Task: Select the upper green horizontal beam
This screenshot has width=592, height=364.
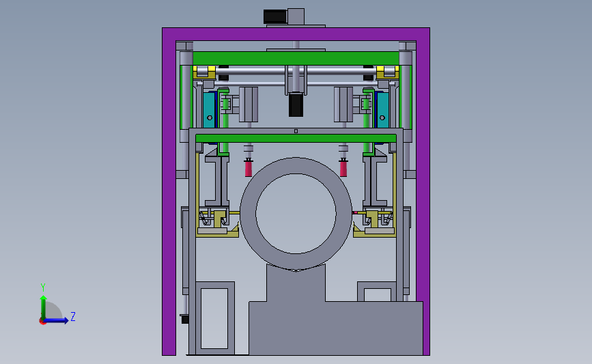Action: tap(296, 59)
